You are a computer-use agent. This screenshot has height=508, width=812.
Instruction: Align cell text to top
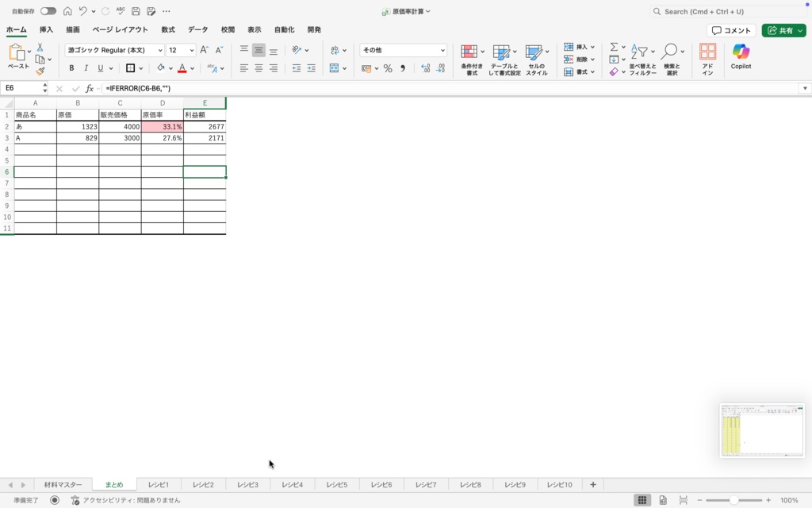pyautogui.click(x=244, y=50)
